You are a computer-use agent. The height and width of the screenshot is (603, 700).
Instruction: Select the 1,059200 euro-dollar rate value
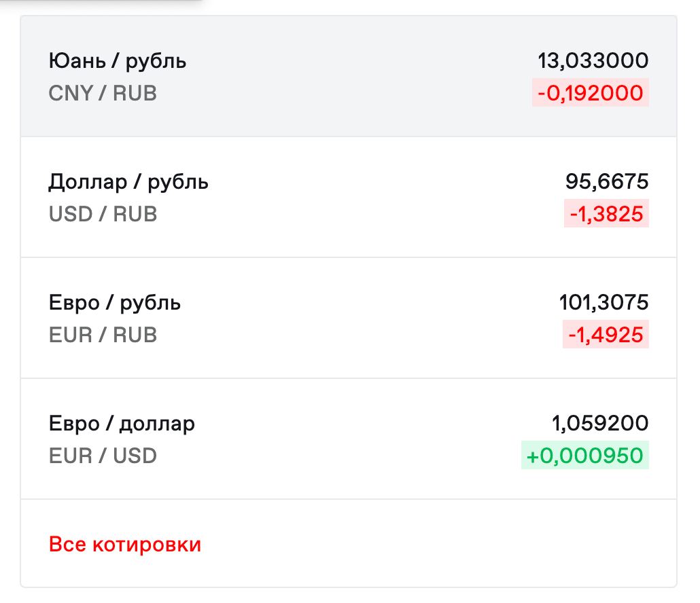(600, 424)
